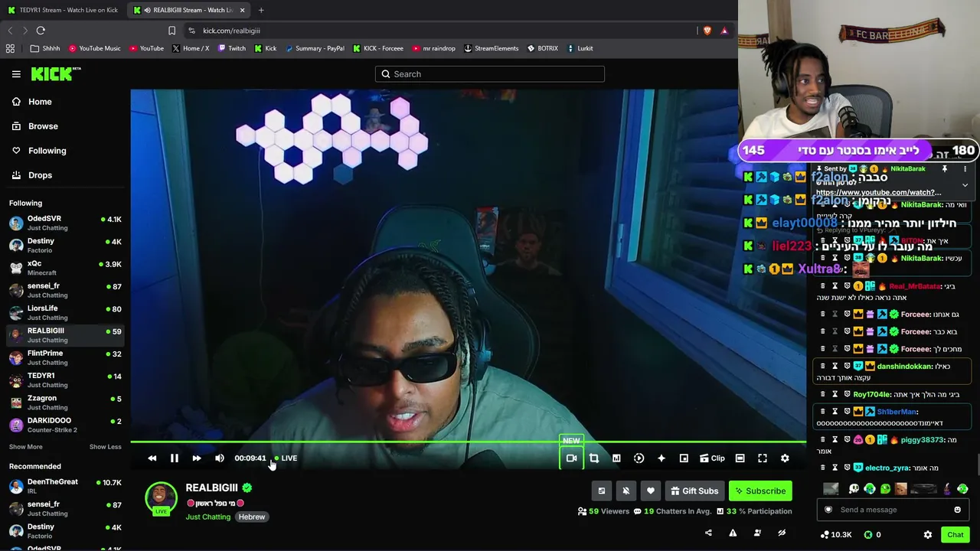This screenshot has width=980, height=551.
Task: Subscribe to REALBIGIII
Action: tap(759, 491)
